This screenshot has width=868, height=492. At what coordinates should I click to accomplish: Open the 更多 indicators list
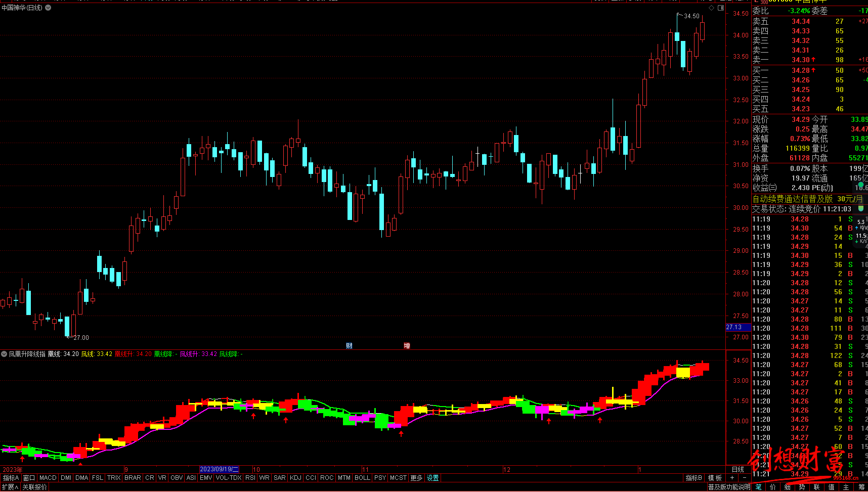[416, 478]
